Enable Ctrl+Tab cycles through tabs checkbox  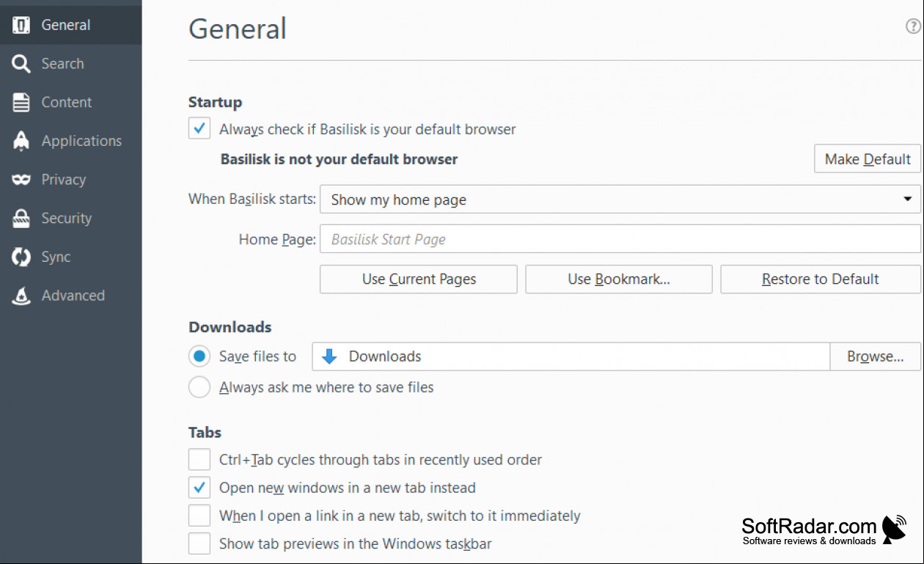(x=199, y=460)
